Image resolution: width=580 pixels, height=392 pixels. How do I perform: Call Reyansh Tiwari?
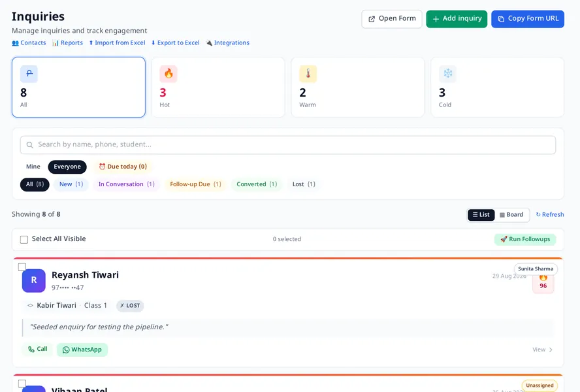[x=38, y=349]
